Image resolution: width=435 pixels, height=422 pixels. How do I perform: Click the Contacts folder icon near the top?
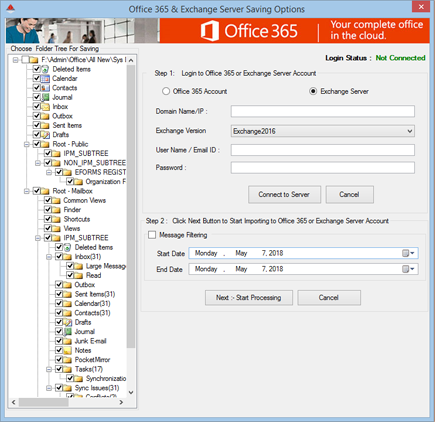click(45, 88)
